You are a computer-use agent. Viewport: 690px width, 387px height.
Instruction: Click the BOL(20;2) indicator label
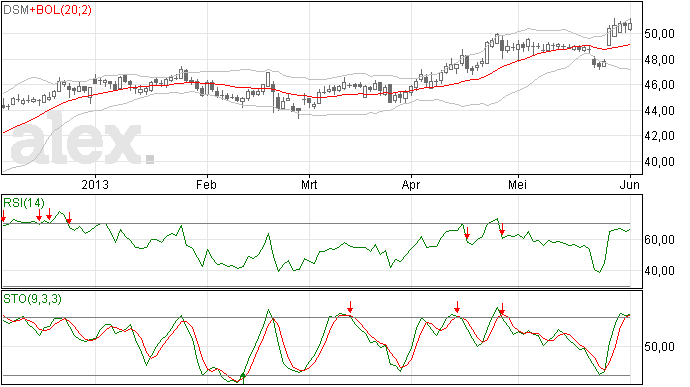64,10
